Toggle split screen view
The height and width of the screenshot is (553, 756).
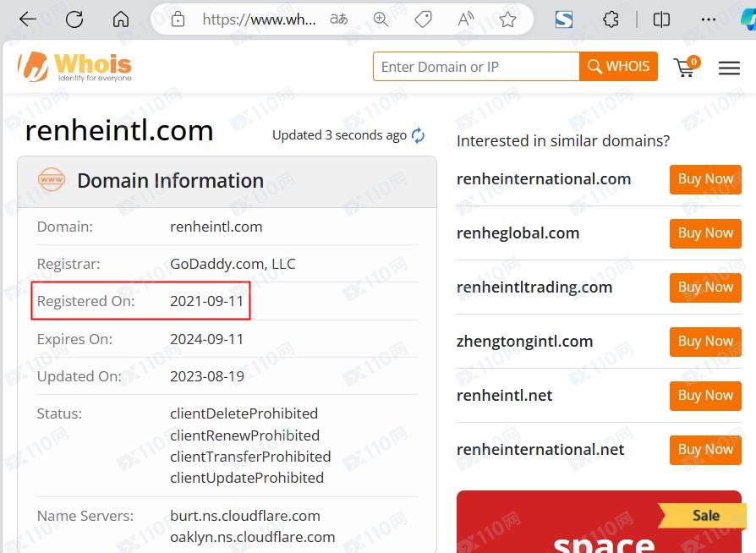(x=661, y=19)
